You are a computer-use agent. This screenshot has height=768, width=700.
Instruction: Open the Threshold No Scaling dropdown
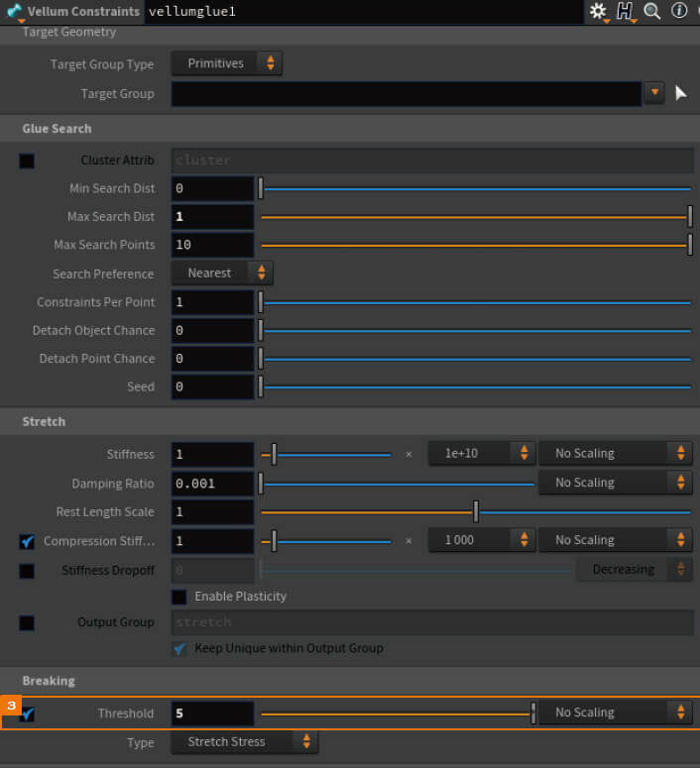615,713
